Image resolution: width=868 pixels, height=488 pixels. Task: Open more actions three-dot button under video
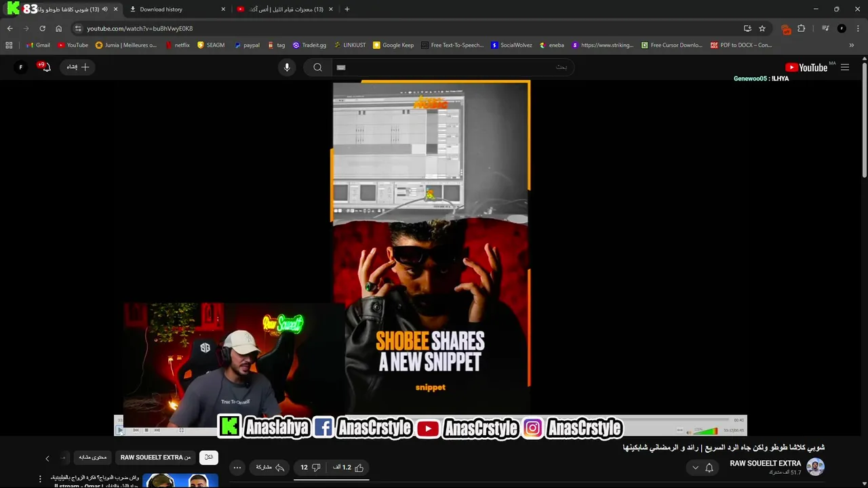point(237,467)
